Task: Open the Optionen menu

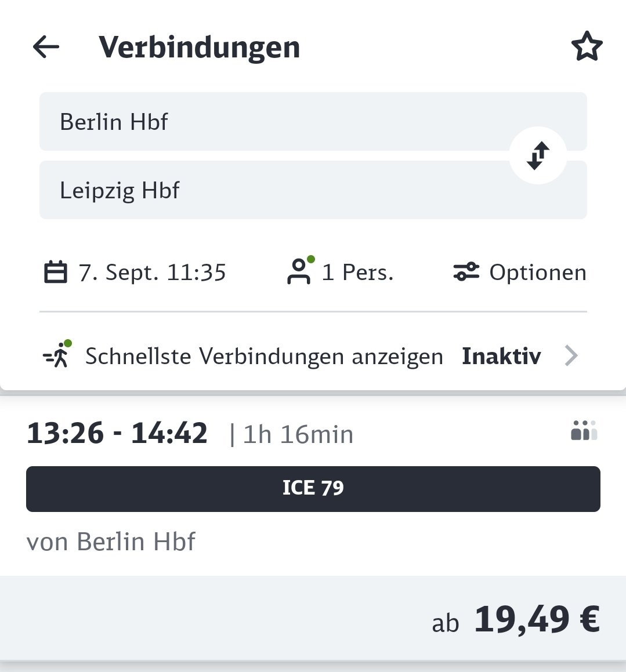Action: (520, 272)
